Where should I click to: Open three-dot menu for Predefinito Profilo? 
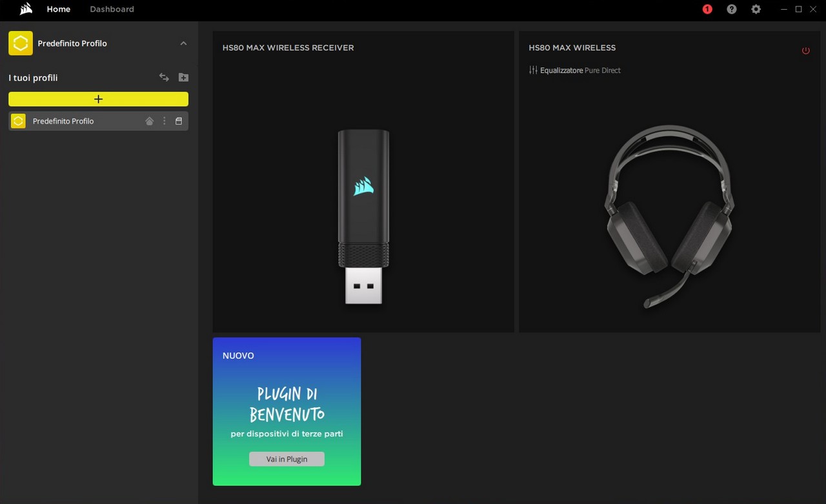164,121
